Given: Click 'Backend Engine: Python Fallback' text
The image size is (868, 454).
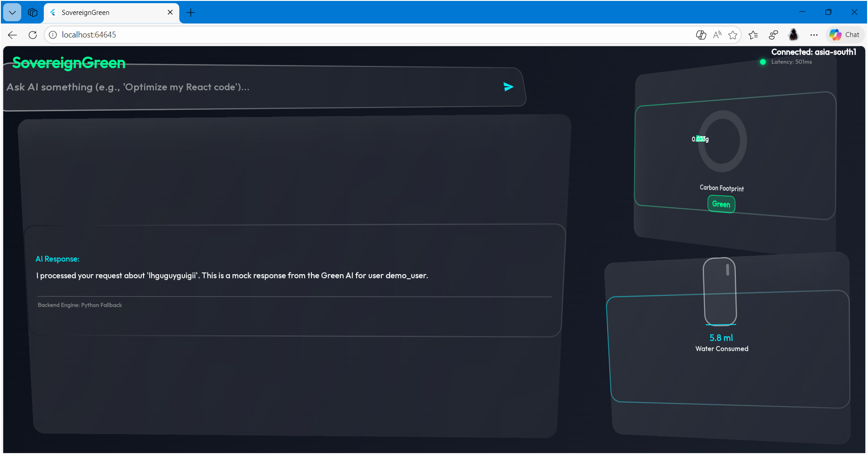Looking at the screenshot, I should click(x=80, y=305).
